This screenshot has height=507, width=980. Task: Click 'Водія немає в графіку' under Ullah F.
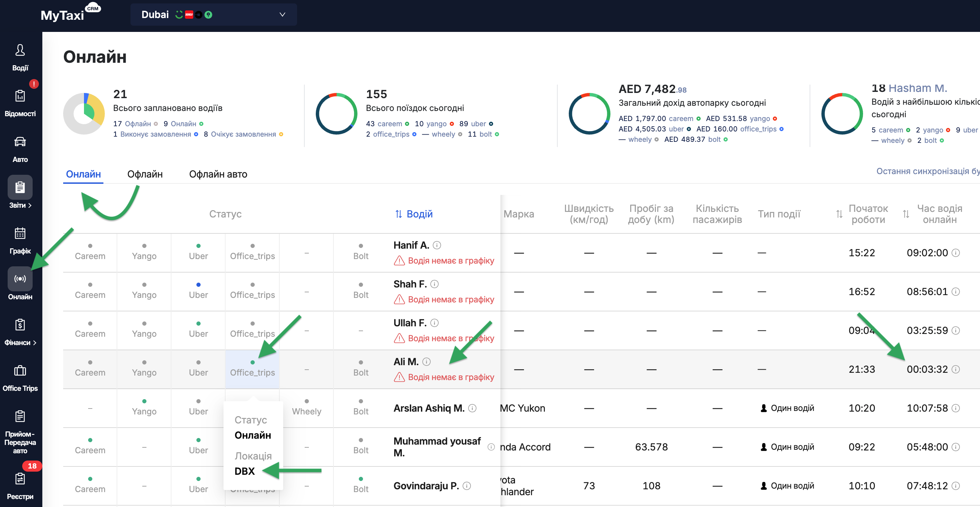click(x=451, y=338)
